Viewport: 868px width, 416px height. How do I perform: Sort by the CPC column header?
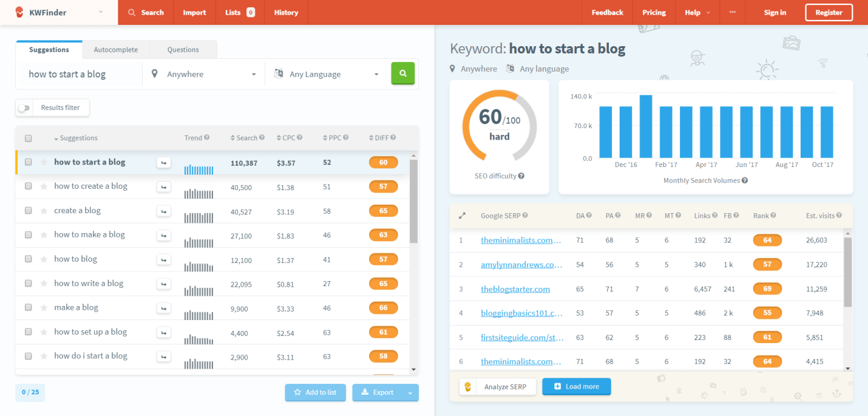pos(285,138)
